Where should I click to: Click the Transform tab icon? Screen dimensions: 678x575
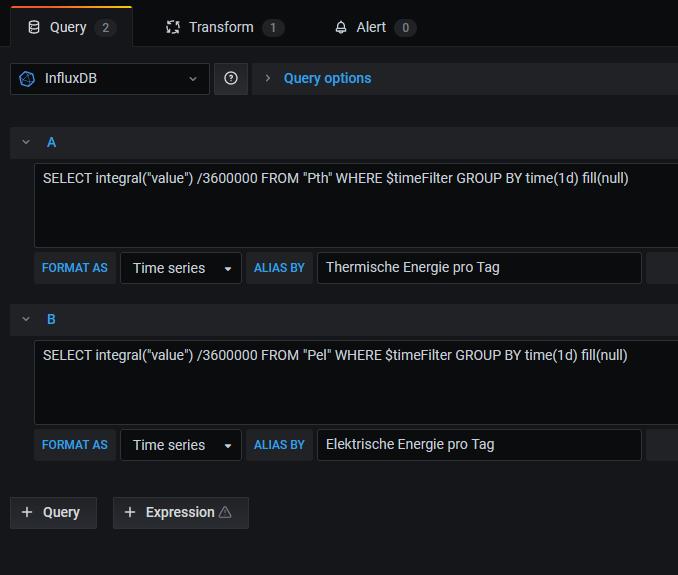pos(173,27)
